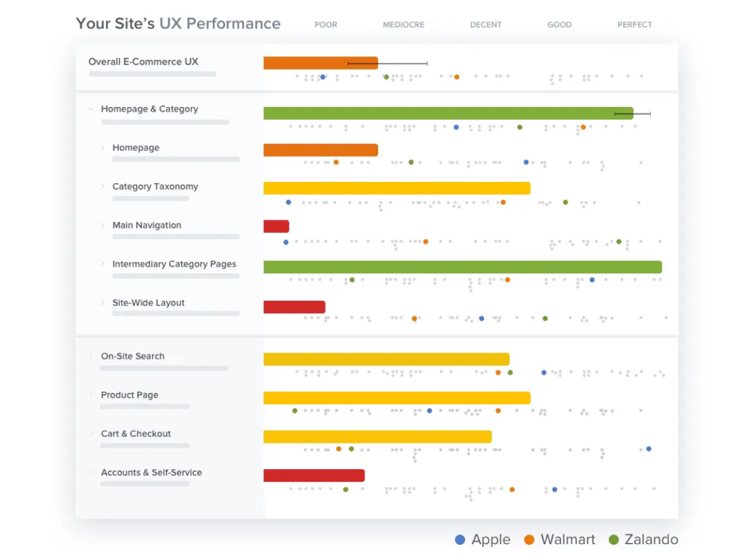Click the green Intermediary Category Pages bar
The width and height of the screenshot is (756, 560).
(462, 267)
